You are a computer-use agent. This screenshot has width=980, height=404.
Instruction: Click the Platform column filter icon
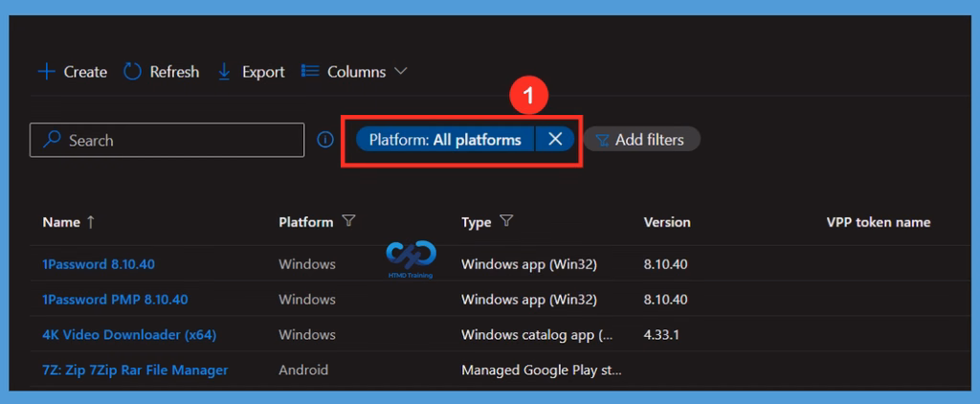pyautogui.click(x=348, y=221)
